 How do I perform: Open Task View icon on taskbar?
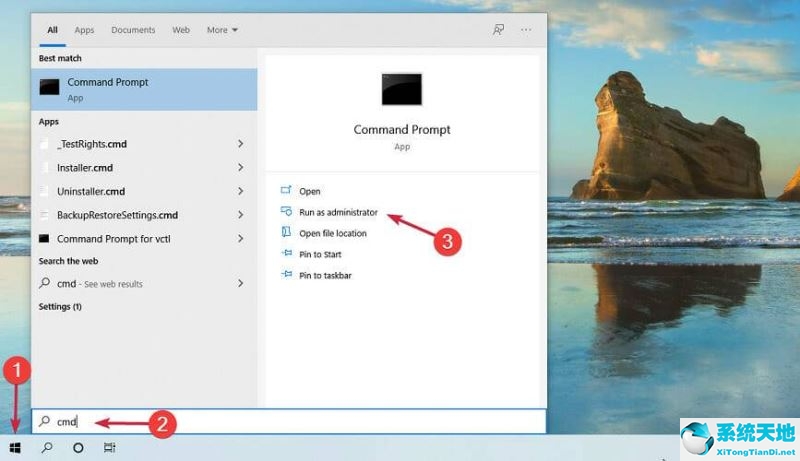tap(109, 448)
